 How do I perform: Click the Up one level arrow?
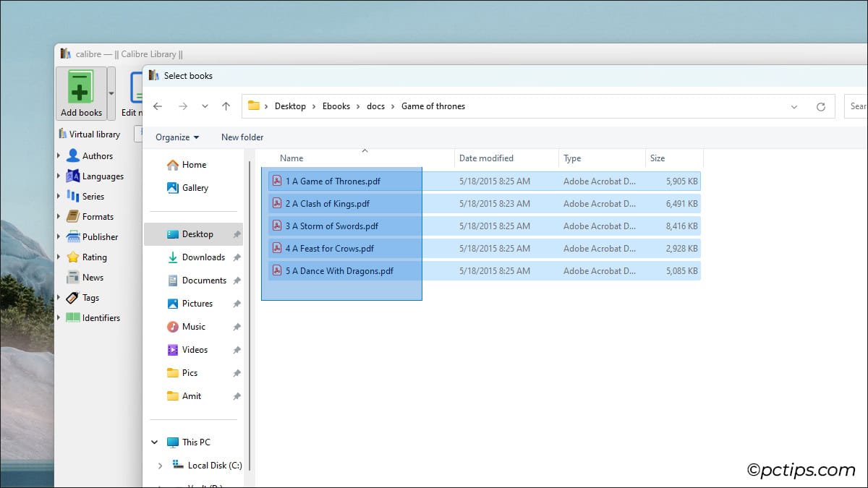(x=226, y=106)
